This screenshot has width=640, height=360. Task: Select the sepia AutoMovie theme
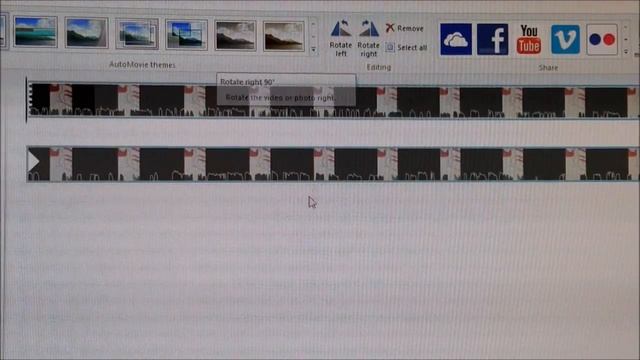click(284, 36)
